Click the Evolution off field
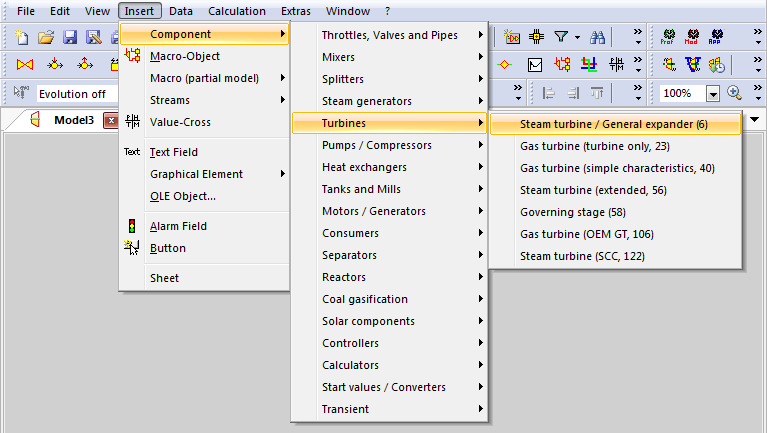The width and height of the screenshot is (767, 433). point(77,94)
